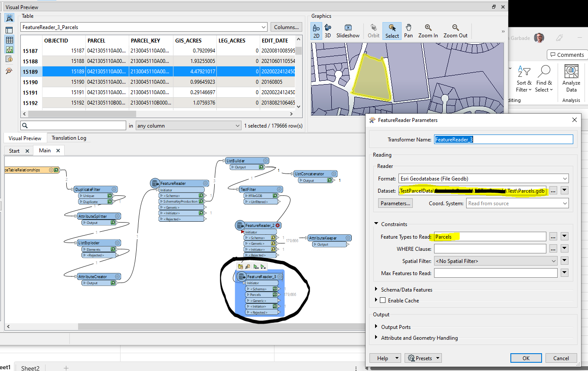The height and width of the screenshot is (371, 588).
Task: Click the Transformer Name input field
Action: click(x=503, y=140)
